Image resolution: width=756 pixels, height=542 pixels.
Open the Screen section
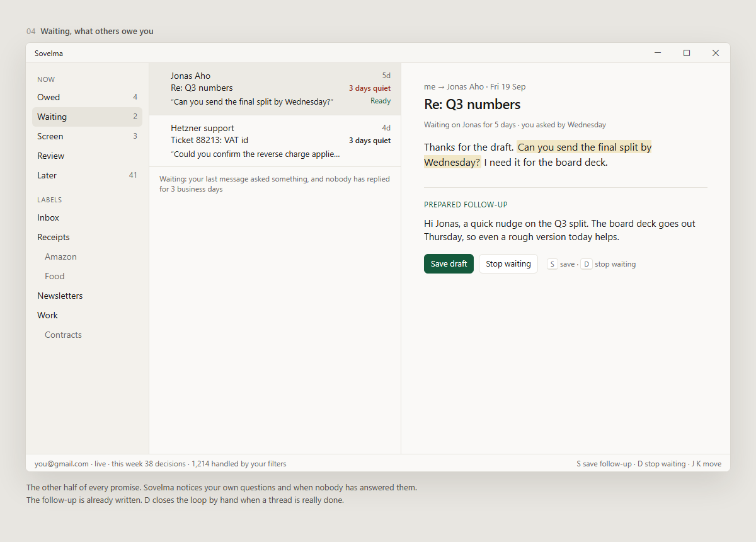pyautogui.click(x=87, y=136)
